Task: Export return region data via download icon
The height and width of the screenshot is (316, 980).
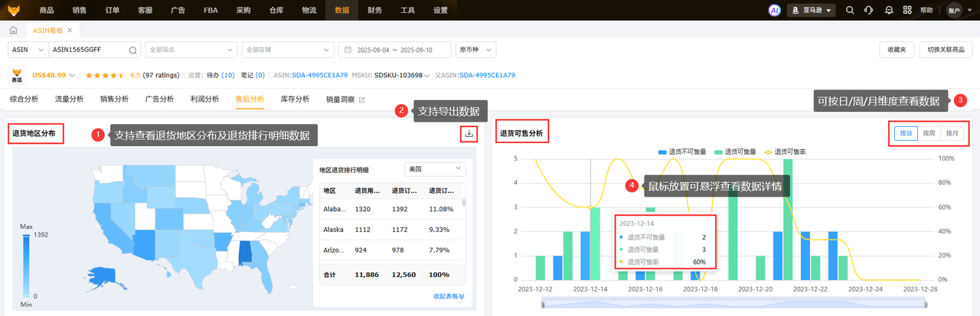Action: (469, 133)
